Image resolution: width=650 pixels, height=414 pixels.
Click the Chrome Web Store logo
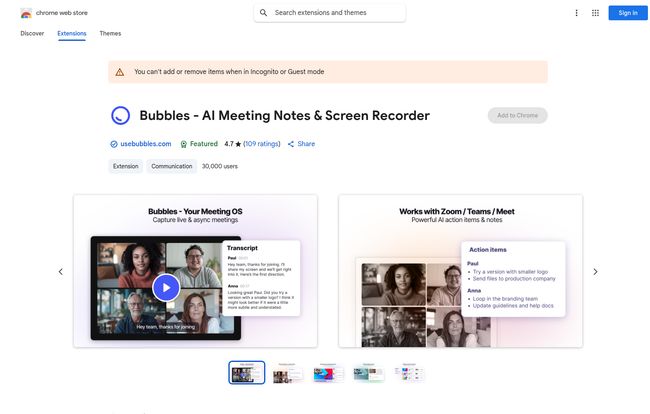[x=26, y=13]
